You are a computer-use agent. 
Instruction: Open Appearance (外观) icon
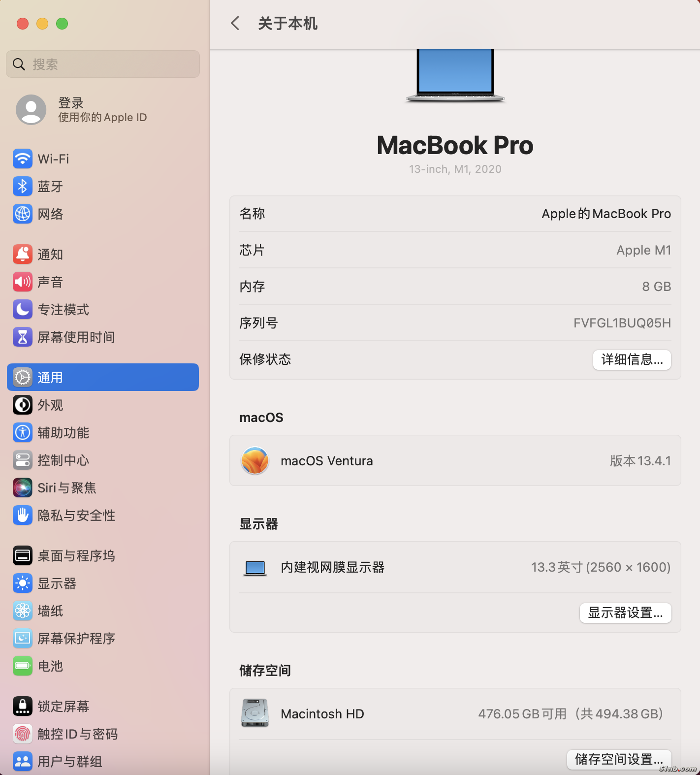[x=23, y=405]
